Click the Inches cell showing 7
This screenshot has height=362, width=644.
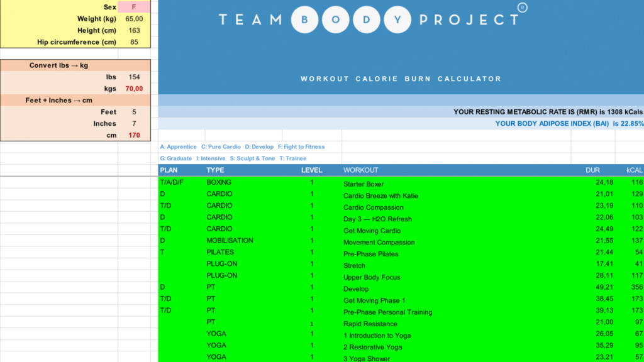click(x=135, y=123)
